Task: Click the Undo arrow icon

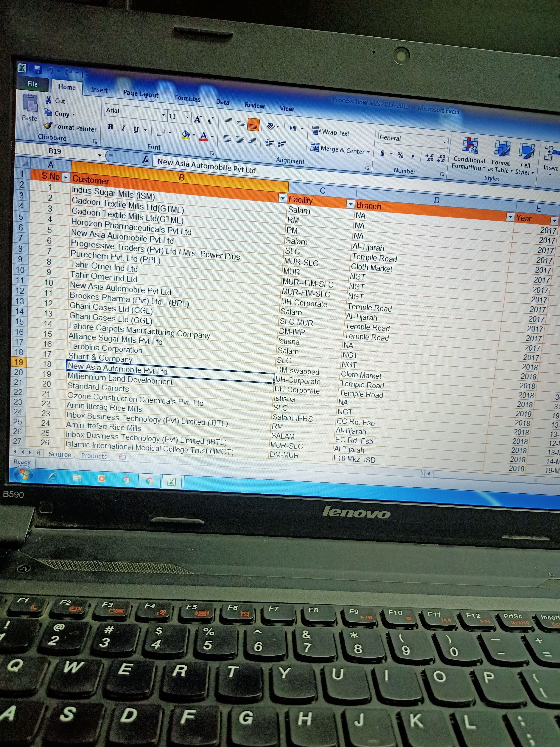Action: click(x=51, y=71)
